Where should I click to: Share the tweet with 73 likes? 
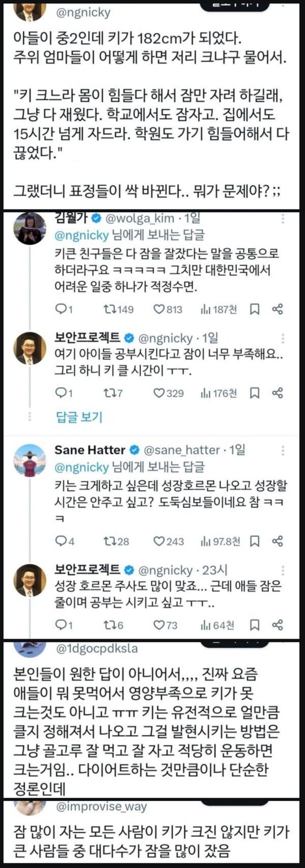(x=277, y=625)
